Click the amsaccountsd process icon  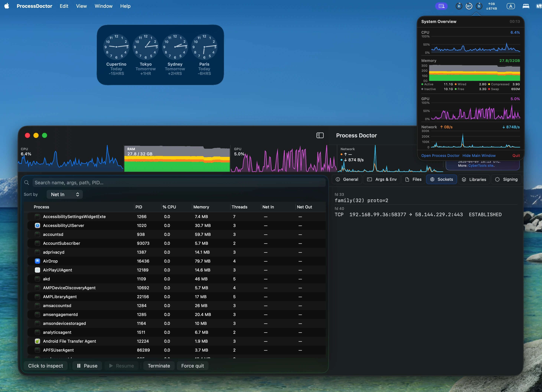(x=37, y=306)
